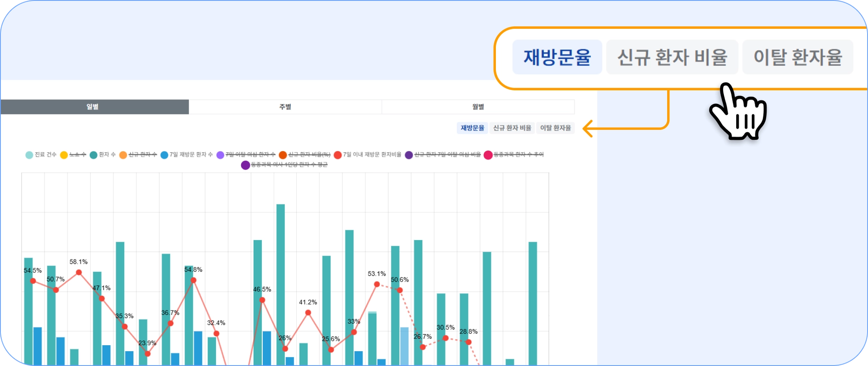
Task: Select the small 신규 환자 비율 filter under the 월별 tab
Action: coord(512,128)
